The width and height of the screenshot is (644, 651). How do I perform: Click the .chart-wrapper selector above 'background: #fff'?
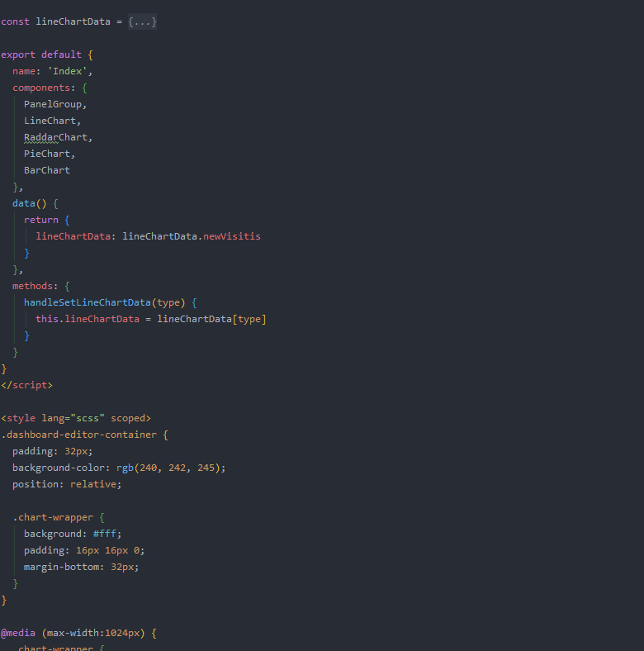pos(53,517)
